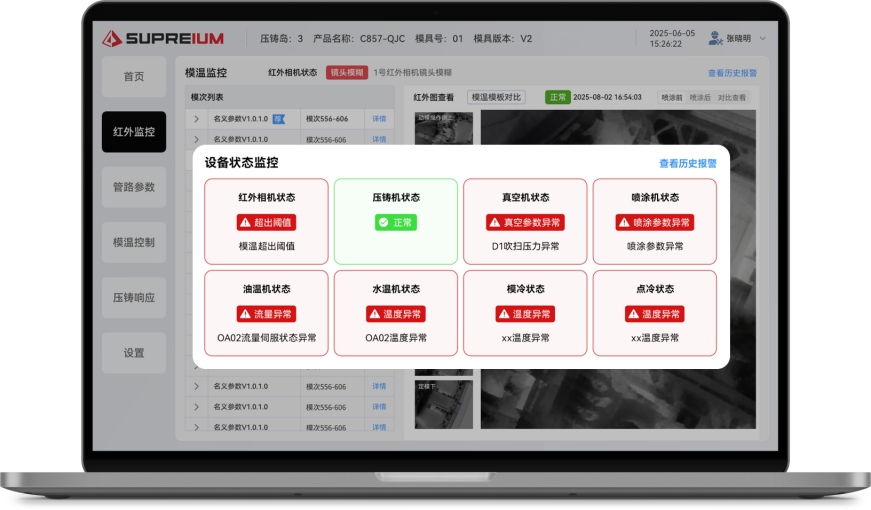Expand the bottom 名义参数V1.0.1.0 row in list
871x510 pixels.
[x=196, y=427]
